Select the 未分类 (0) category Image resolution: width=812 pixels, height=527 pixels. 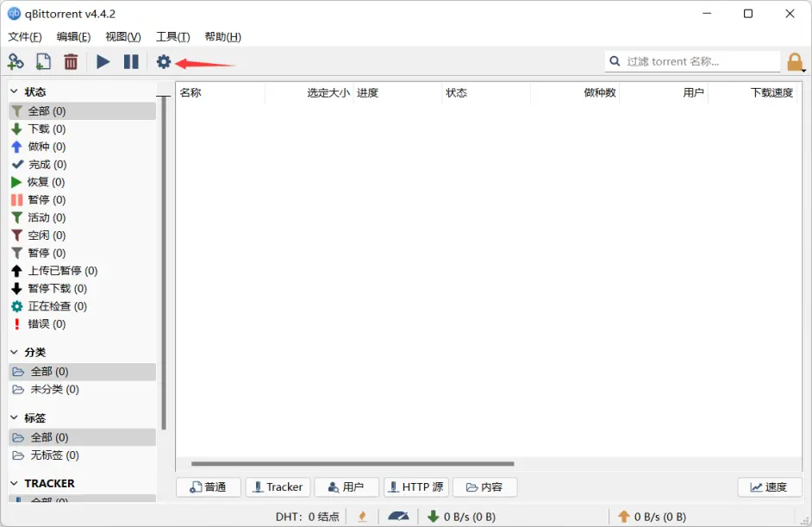click(x=83, y=389)
